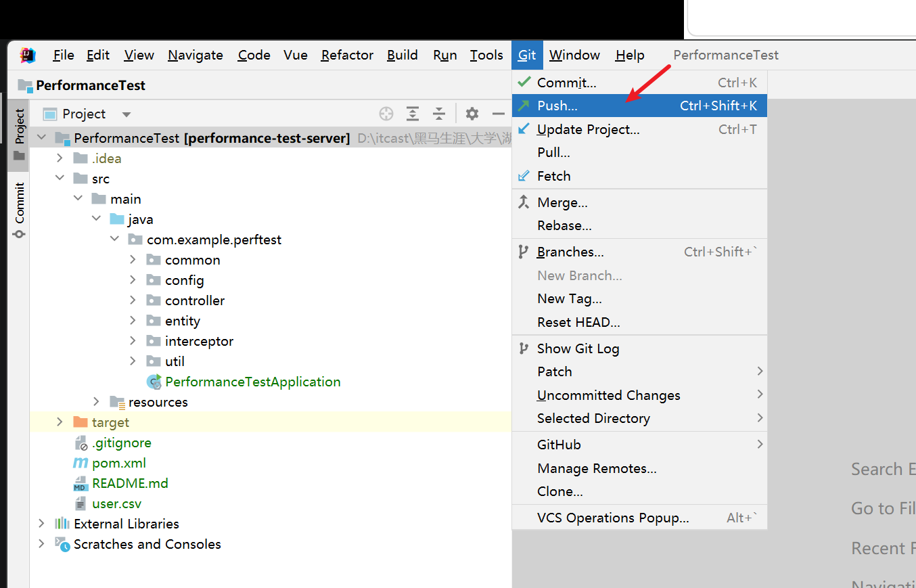
Task: Click the Fetch icon in Git menu
Action: tap(524, 176)
